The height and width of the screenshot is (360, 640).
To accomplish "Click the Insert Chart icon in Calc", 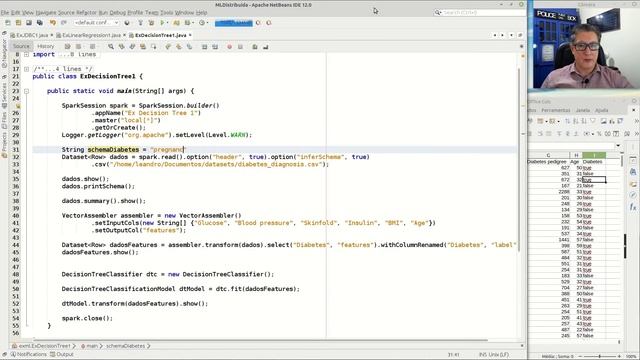I will pos(612,121).
